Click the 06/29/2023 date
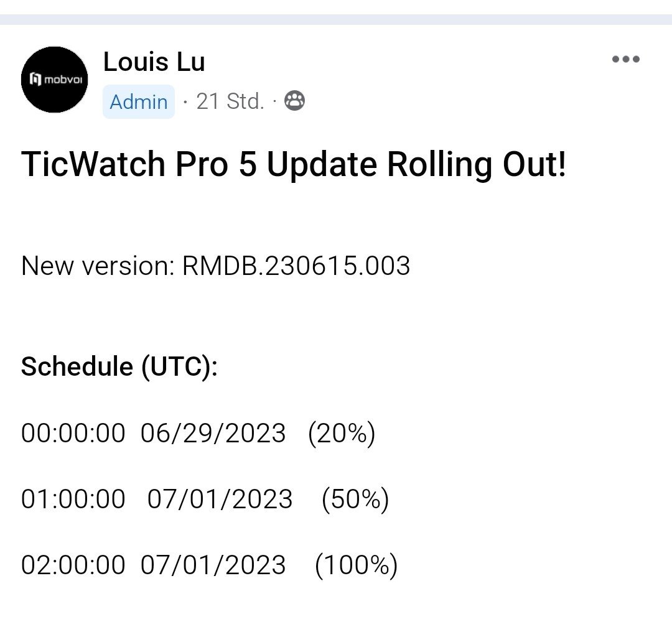Screen dimensions: 672x642 pos(213,433)
